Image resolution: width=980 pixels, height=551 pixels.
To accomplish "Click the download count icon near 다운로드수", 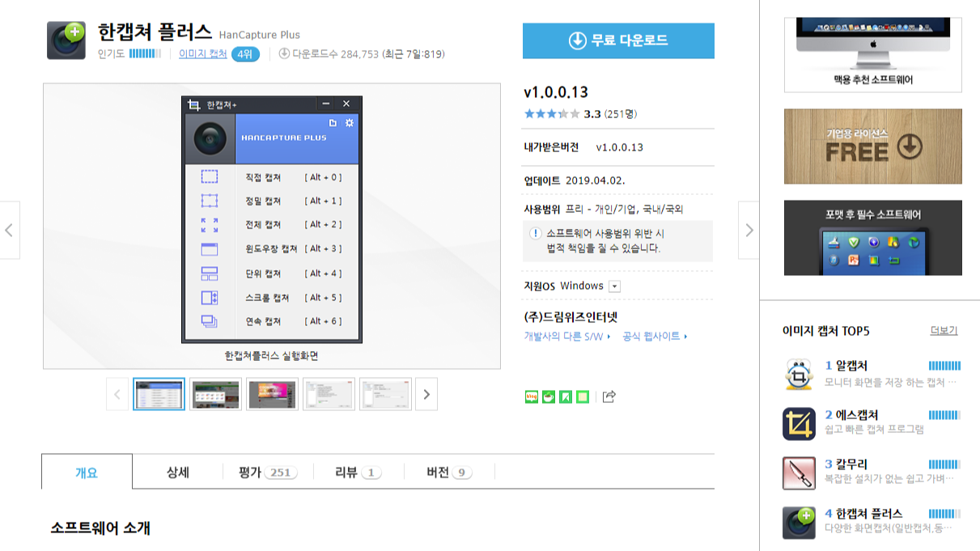I will click(x=284, y=54).
